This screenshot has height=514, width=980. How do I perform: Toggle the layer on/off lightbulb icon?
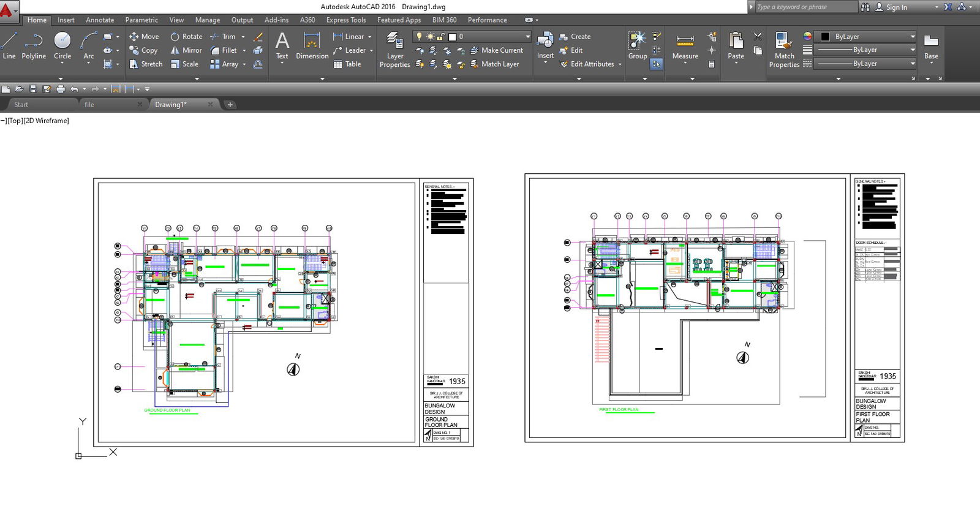pyautogui.click(x=420, y=37)
